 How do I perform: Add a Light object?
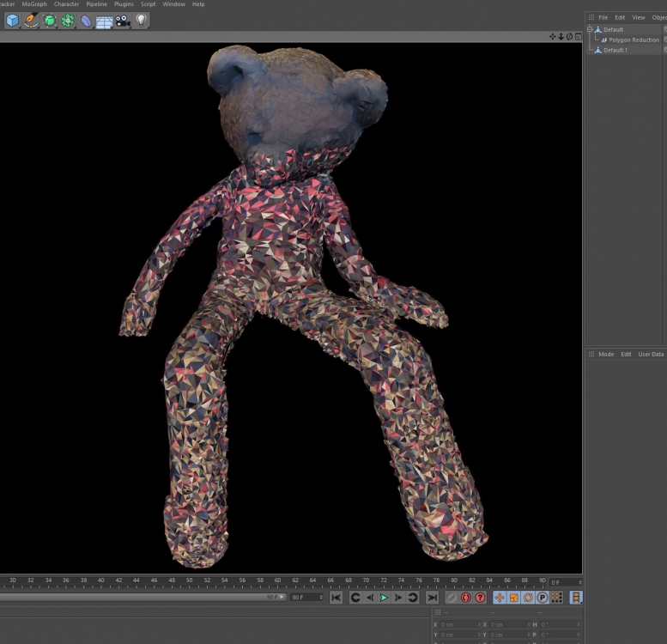pyautogui.click(x=142, y=21)
